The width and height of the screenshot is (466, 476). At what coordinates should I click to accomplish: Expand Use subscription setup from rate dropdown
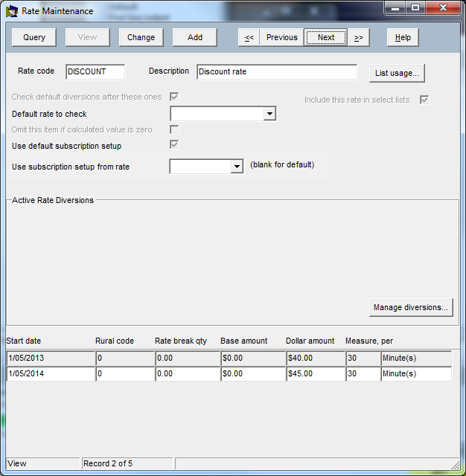237,167
